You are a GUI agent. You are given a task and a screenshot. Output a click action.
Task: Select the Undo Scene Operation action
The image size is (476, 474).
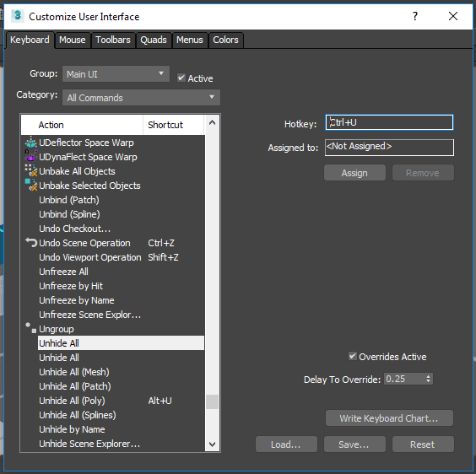[84, 242]
